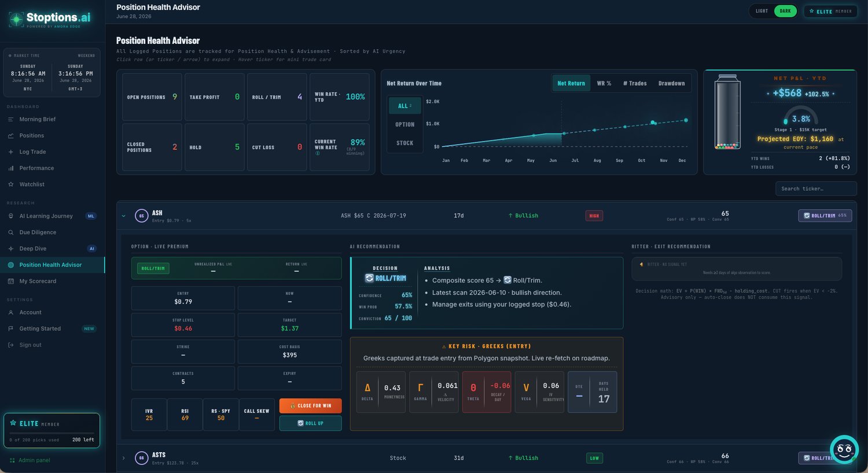Collapse the ASH position row

point(123,216)
